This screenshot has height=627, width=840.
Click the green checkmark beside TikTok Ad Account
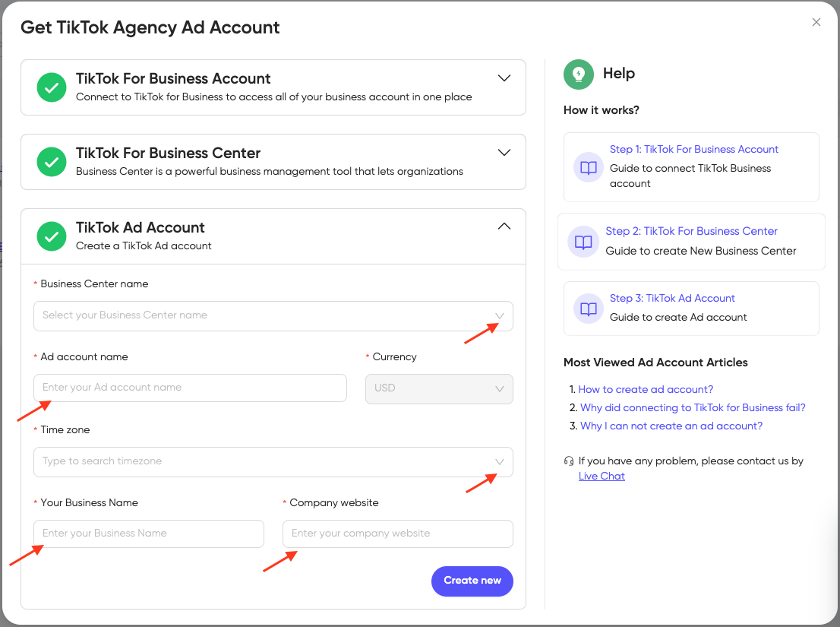point(51,236)
